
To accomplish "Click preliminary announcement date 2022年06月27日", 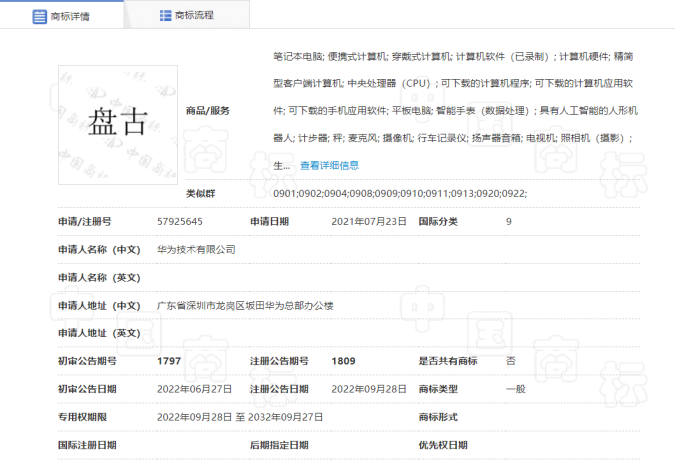I will tap(194, 389).
